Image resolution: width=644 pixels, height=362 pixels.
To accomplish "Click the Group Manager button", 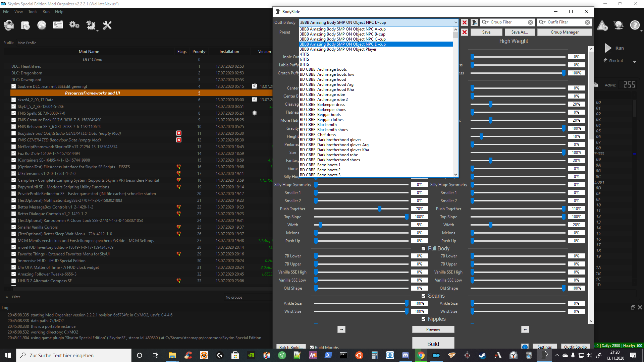I will 565,32.
